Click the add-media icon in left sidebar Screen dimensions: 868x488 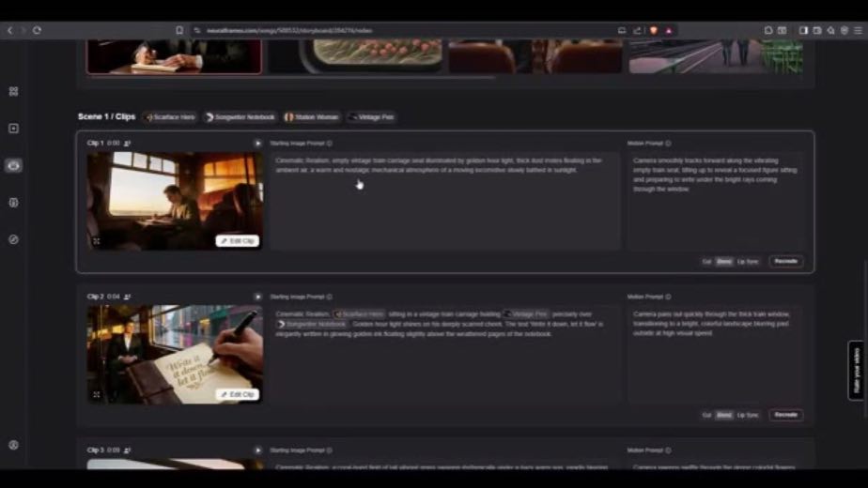[14, 129]
